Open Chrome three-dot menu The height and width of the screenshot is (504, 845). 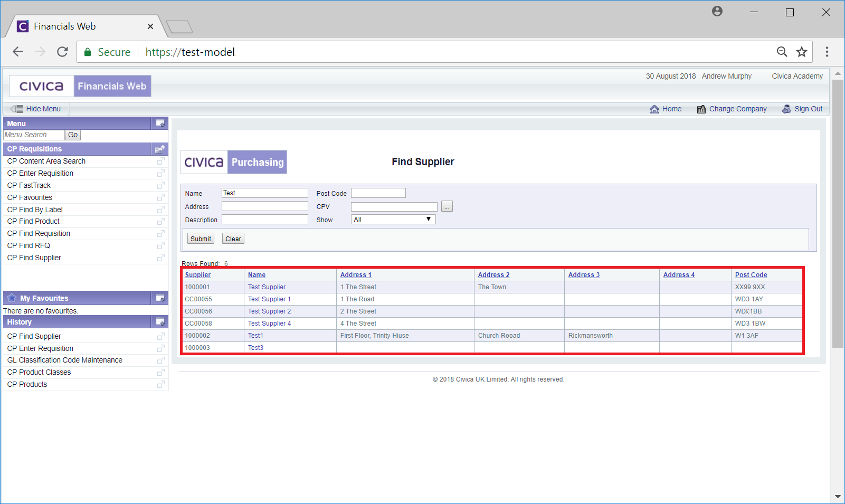(x=827, y=52)
